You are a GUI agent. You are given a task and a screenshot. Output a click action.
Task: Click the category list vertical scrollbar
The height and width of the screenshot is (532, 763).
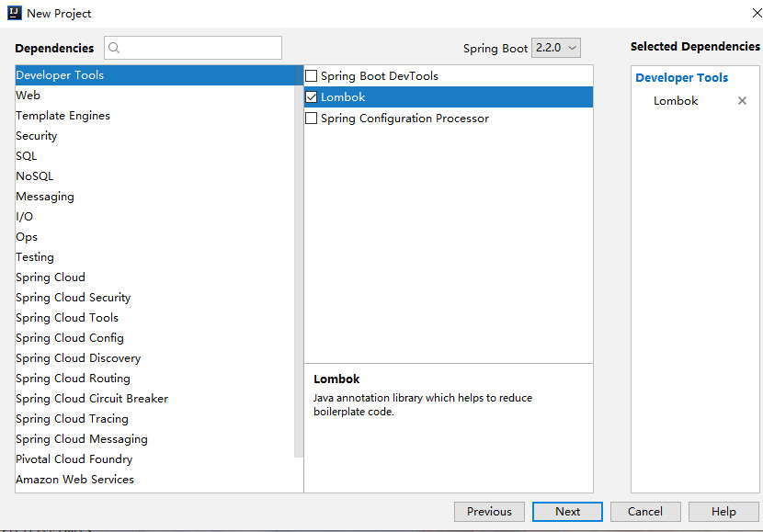pyautogui.click(x=299, y=263)
